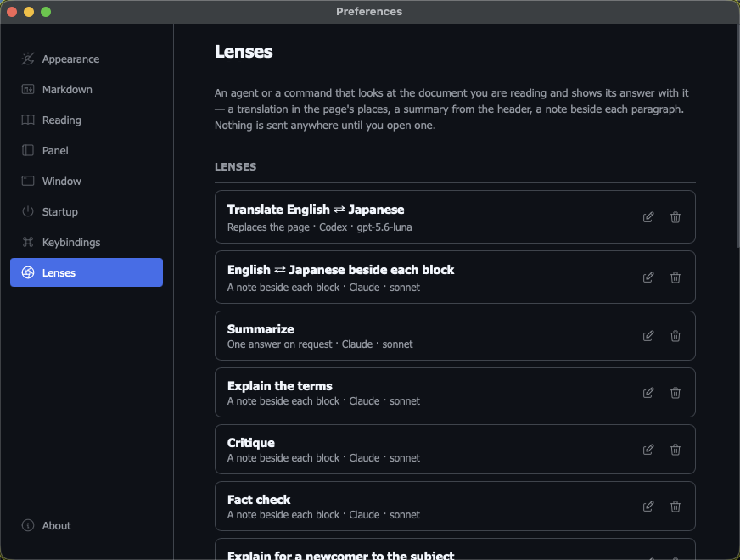The height and width of the screenshot is (560, 740).
Task: Delete the English ⇄ Japanese beside each block lens
Action: pos(676,277)
